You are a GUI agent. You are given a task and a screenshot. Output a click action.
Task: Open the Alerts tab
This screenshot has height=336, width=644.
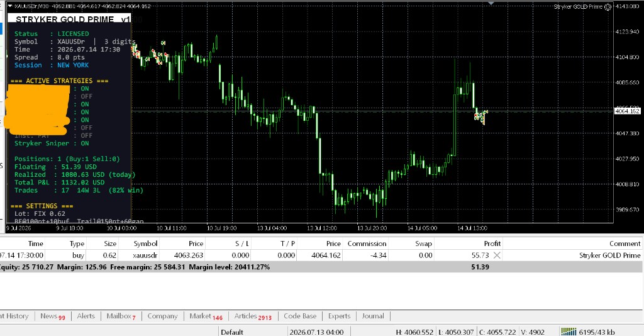pos(86,316)
